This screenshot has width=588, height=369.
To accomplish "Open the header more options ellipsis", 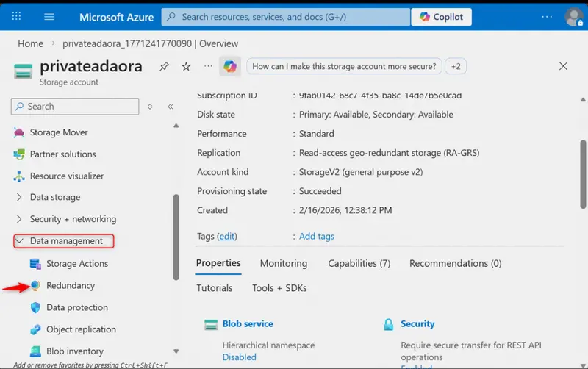I will pos(547,17).
